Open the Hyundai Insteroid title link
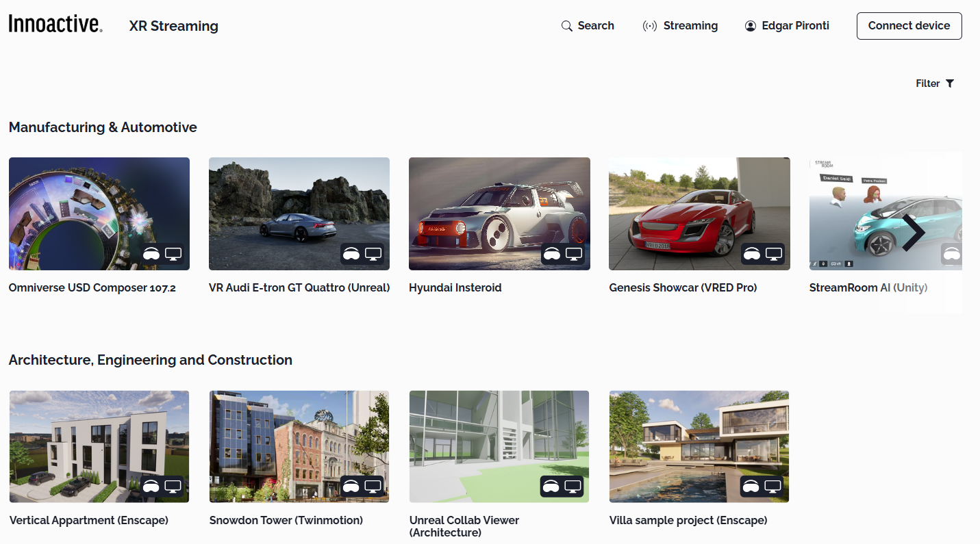Viewport: 980px width, 544px height. click(455, 288)
